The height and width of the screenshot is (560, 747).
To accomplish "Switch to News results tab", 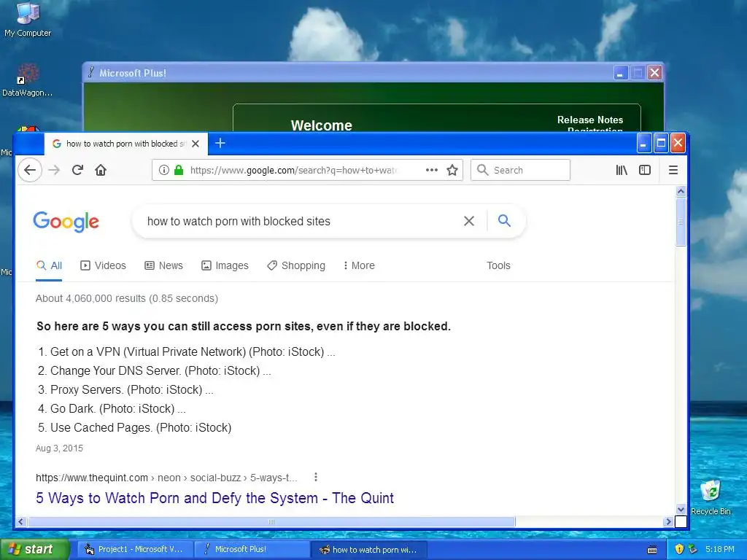I will pos(164,265).
